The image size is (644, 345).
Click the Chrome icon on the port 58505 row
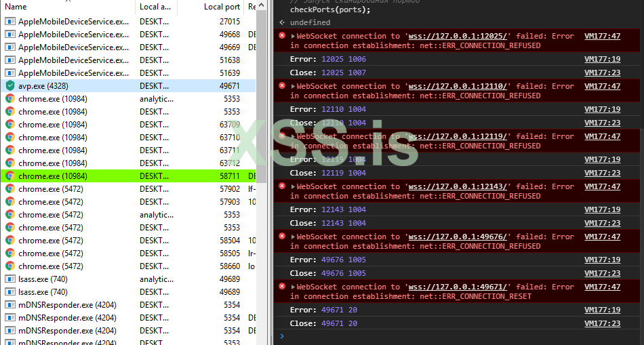[10, 253]
